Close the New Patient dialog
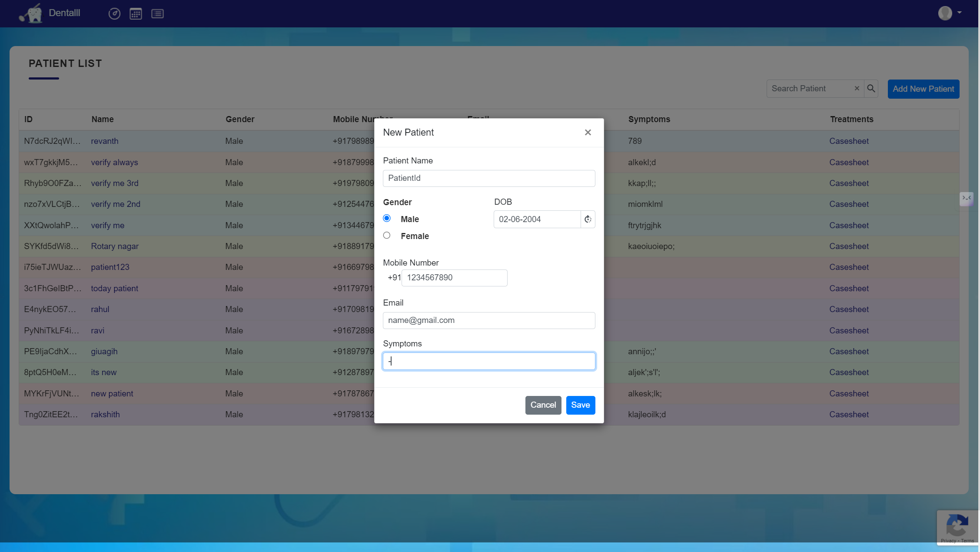The image size is (980, 552). pos(588,133)
